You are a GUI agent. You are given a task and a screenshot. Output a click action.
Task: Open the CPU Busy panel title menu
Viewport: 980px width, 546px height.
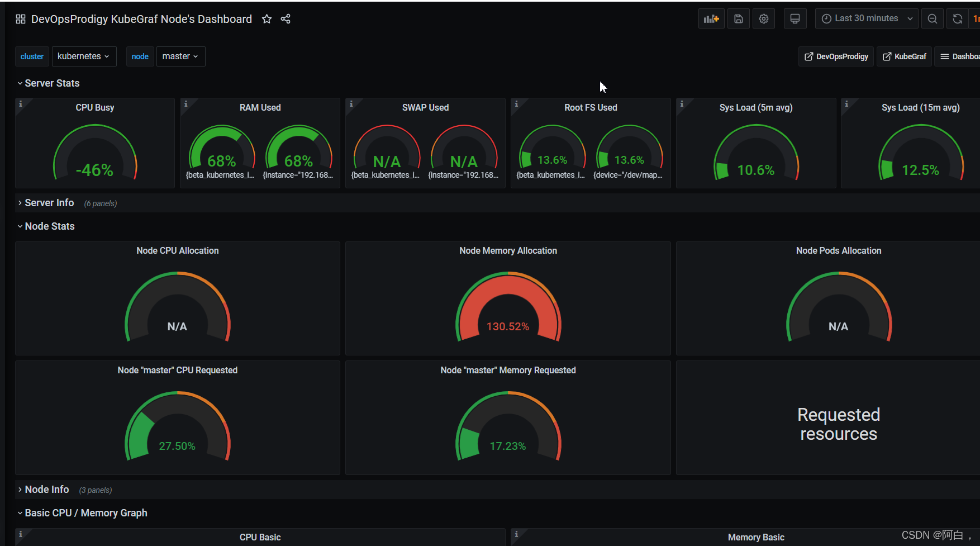(x=95, y=107)
